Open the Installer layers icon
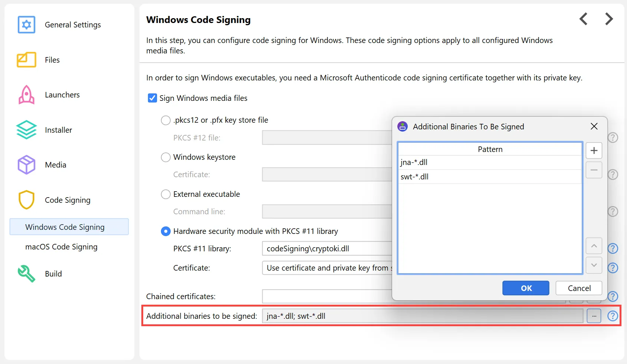This screenshot has width=627, height=364. click(26, 130)
